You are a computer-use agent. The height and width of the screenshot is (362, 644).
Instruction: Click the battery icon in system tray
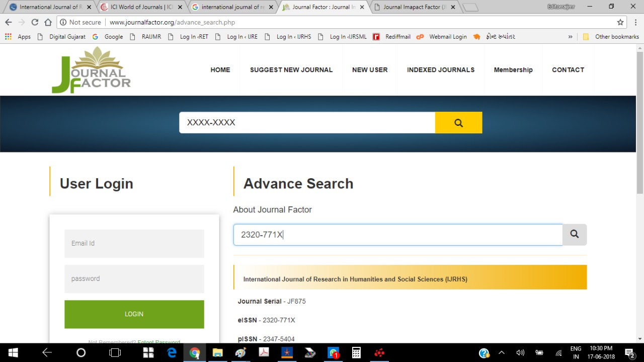coord(539,353)
